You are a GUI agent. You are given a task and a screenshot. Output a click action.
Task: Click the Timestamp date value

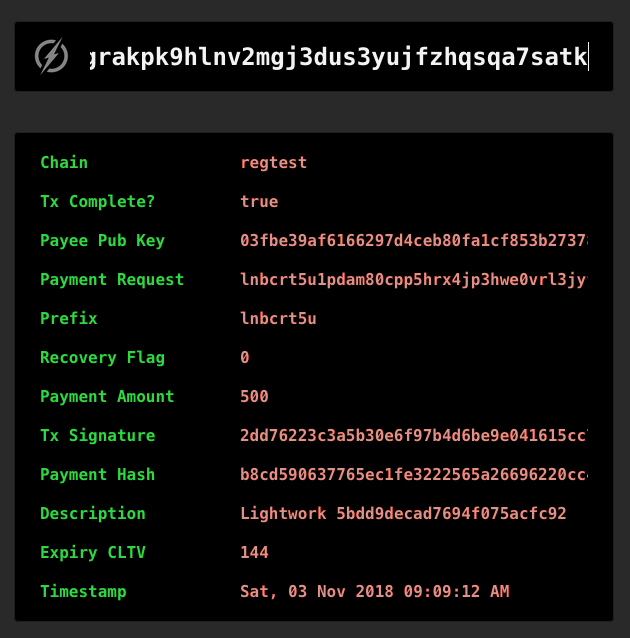coord(375,592)
